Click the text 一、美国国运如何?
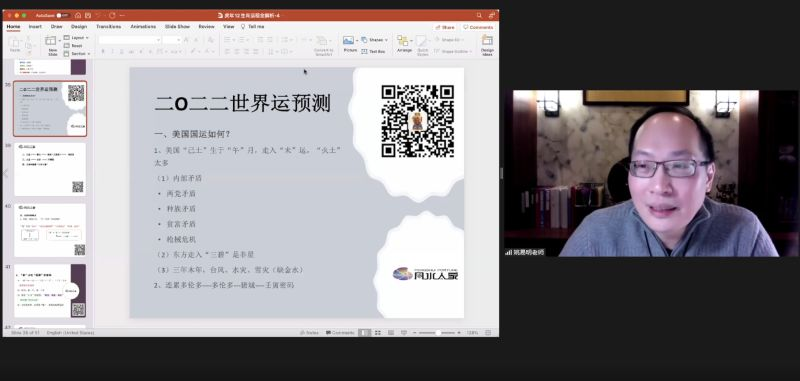The image size is (800, 381). pos(192,134)
